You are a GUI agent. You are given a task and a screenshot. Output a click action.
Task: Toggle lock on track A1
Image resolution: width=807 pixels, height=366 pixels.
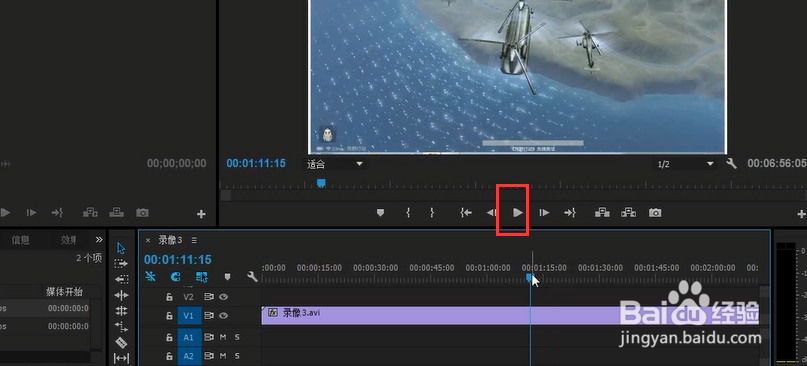point(169,338)
